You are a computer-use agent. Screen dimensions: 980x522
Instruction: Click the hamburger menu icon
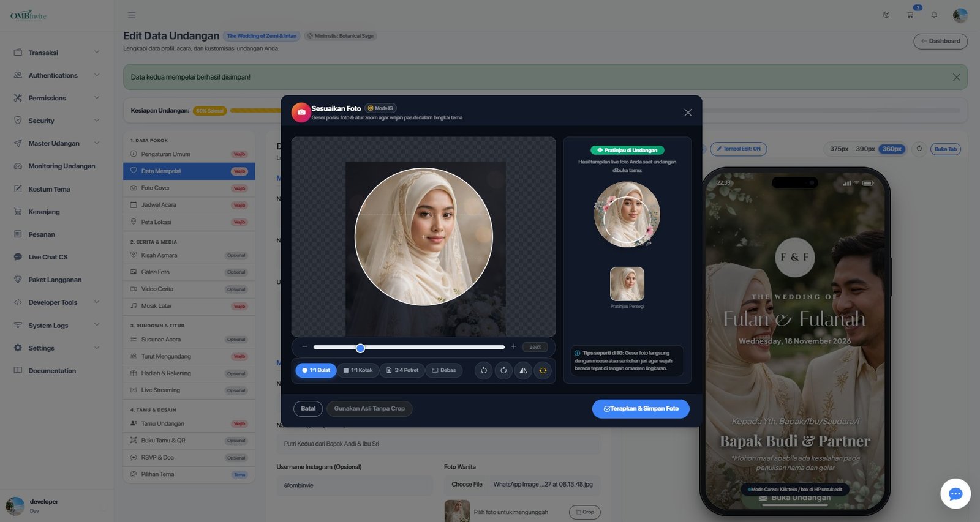pyautogui.click(x=132, y=15)
